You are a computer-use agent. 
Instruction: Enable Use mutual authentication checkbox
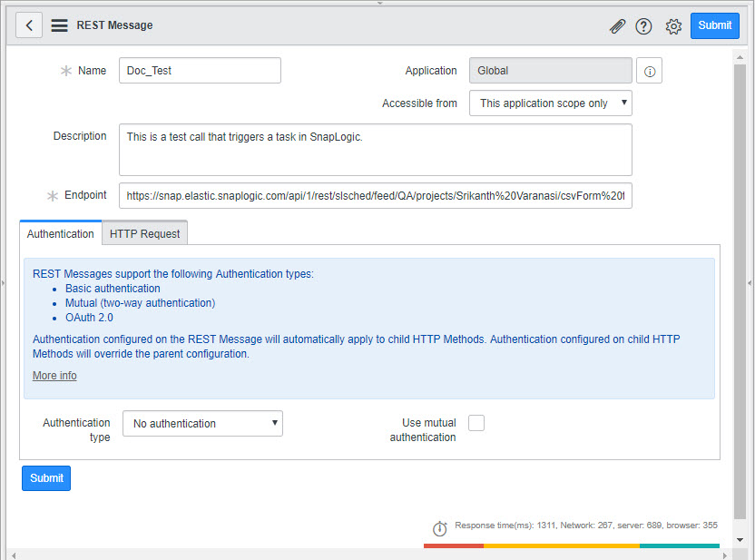476,423
